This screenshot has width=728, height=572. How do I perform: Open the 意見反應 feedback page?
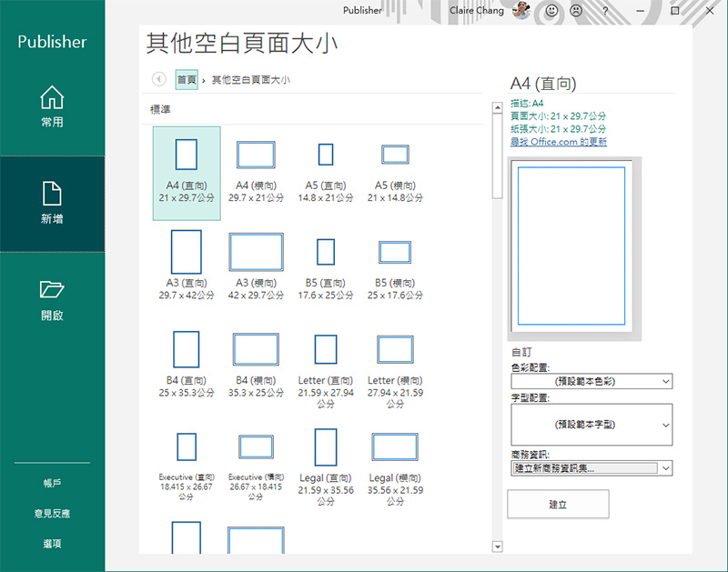pos(52,513)
